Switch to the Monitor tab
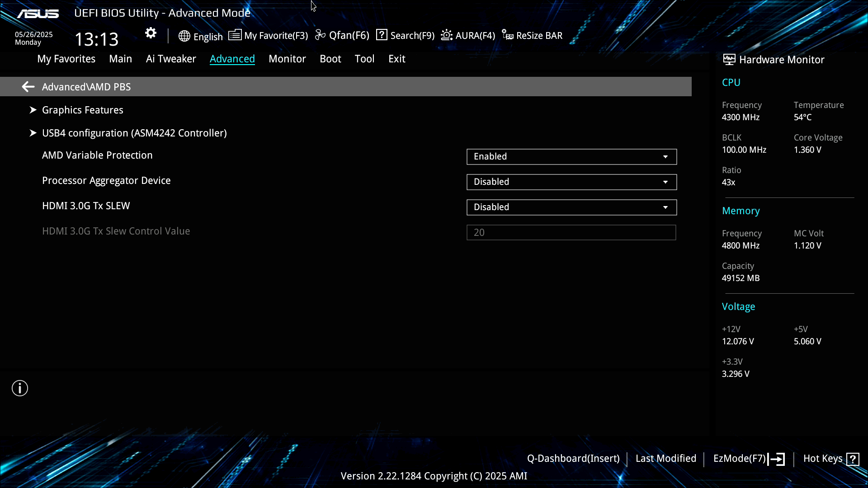Viewport: 868px width, 488px height. point(287,59)
